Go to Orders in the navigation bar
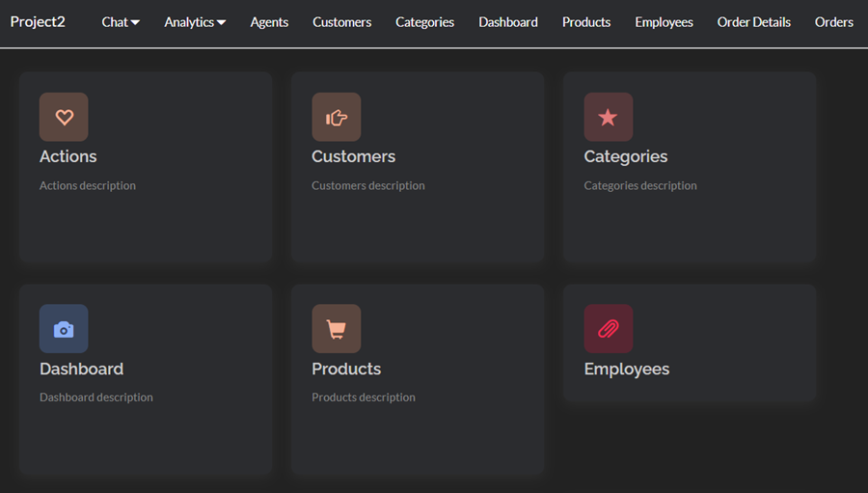Screen dimensions: 868x493 (x=833, y=22)
